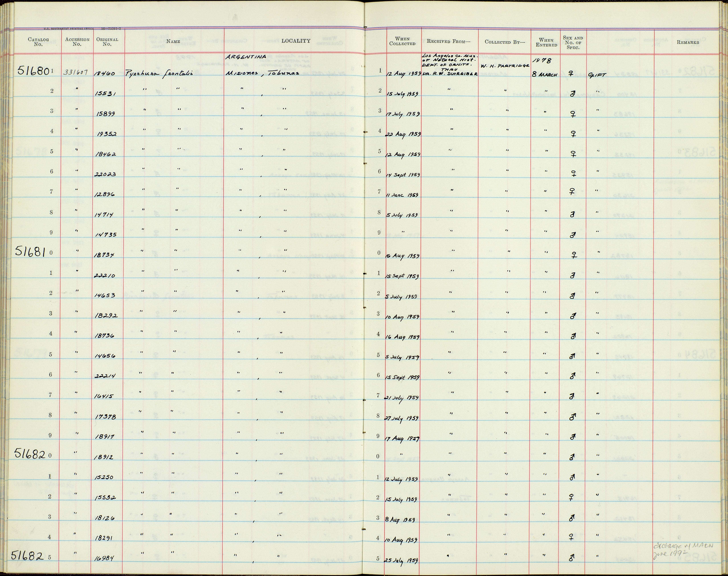
Task: Select original number 15899
Action: (x=106, y=114)
